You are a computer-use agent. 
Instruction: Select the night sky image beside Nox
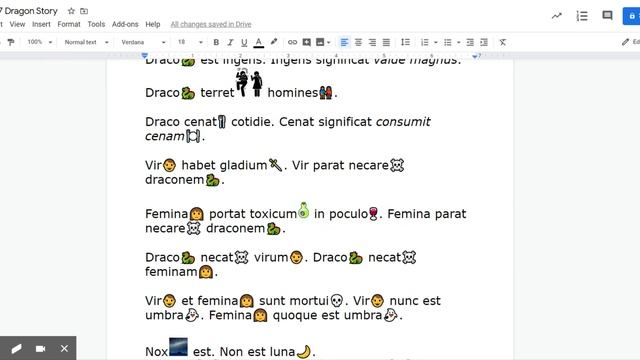click(178, 347)
